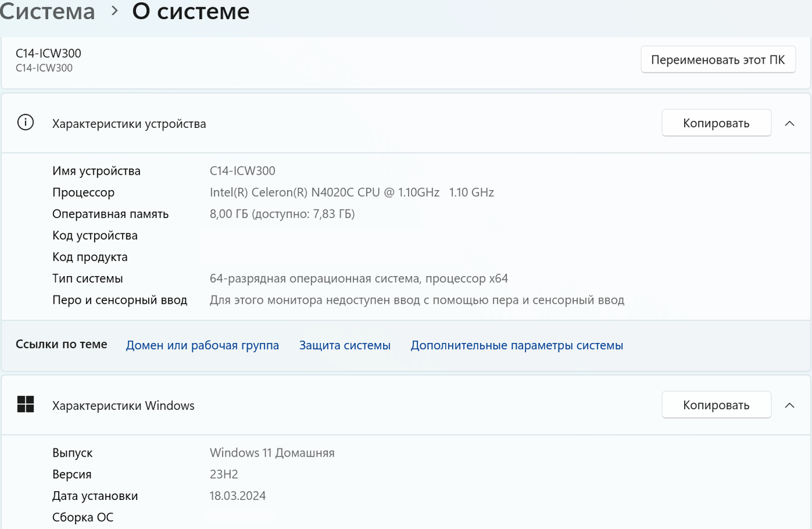Click the Сборка ОС label
The width and height of the screenshot is (812, 529).
pyautogui.click(x=83, y=517)
